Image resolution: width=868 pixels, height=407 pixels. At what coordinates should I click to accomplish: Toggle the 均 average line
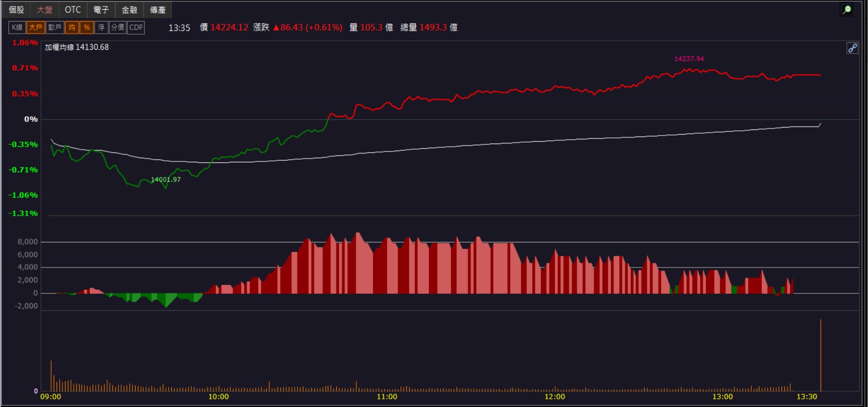tap(72, 27)
